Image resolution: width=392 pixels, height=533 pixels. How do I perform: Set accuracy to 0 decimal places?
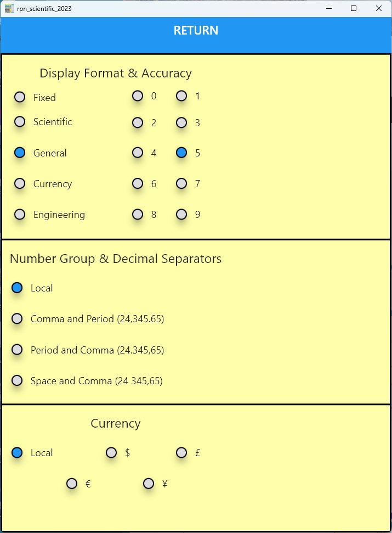click(138, 96)
